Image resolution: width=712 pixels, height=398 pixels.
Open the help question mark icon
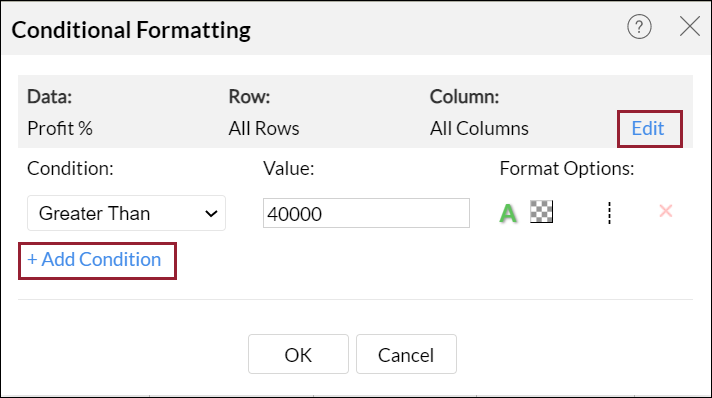pos(639,27)
